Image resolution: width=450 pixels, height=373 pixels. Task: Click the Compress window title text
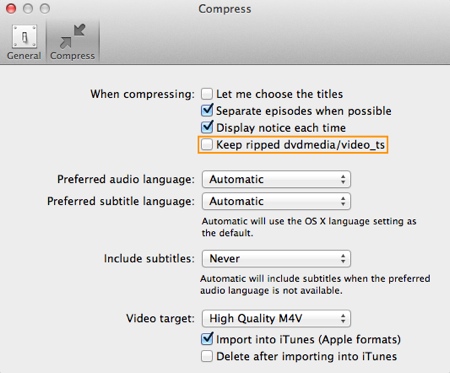(x=225, y=9)
